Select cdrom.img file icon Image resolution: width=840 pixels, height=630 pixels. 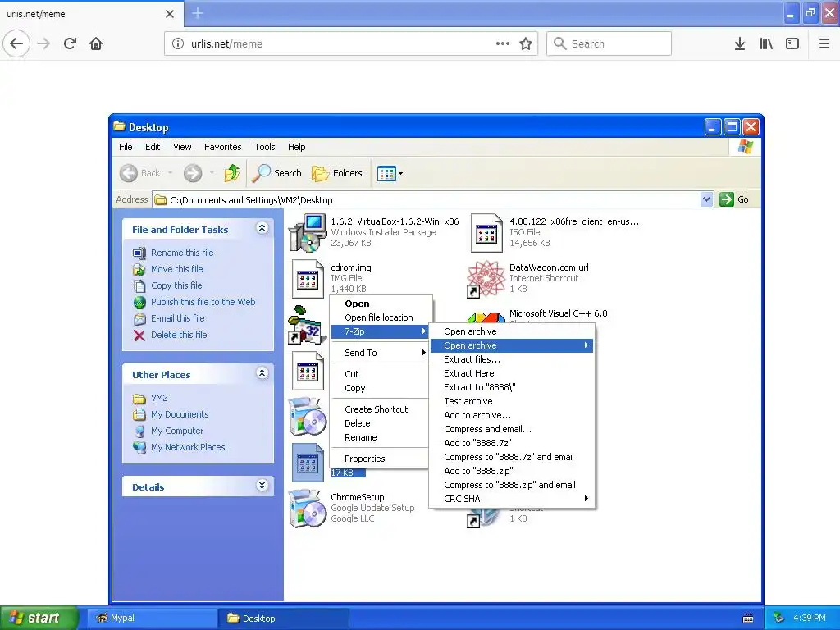pos(308,279)
